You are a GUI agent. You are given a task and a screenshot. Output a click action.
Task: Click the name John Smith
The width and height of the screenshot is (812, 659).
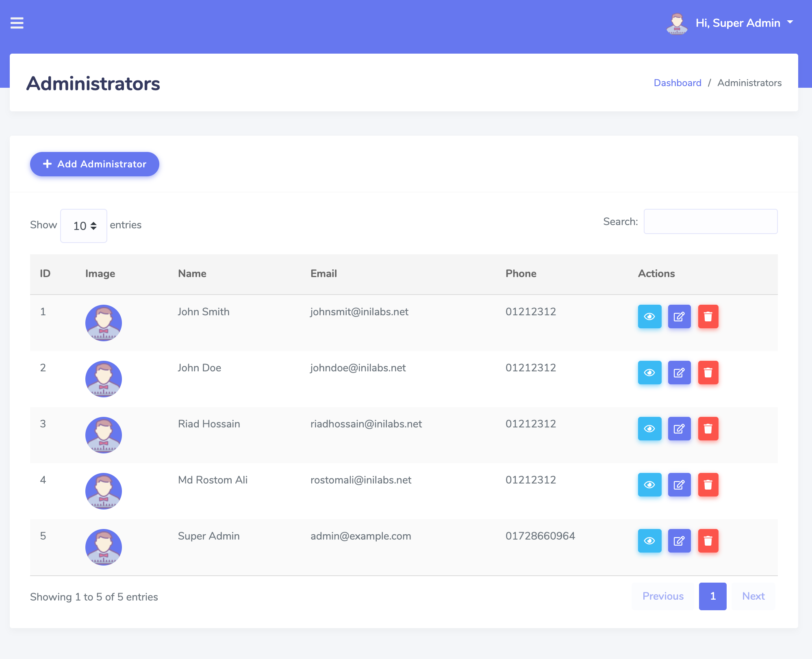coord(204,312)
